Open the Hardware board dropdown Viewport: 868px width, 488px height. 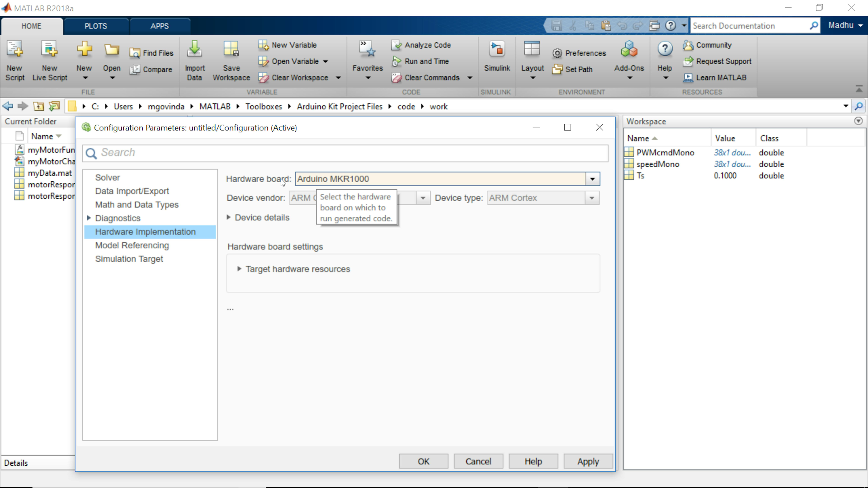pos(592,179)
